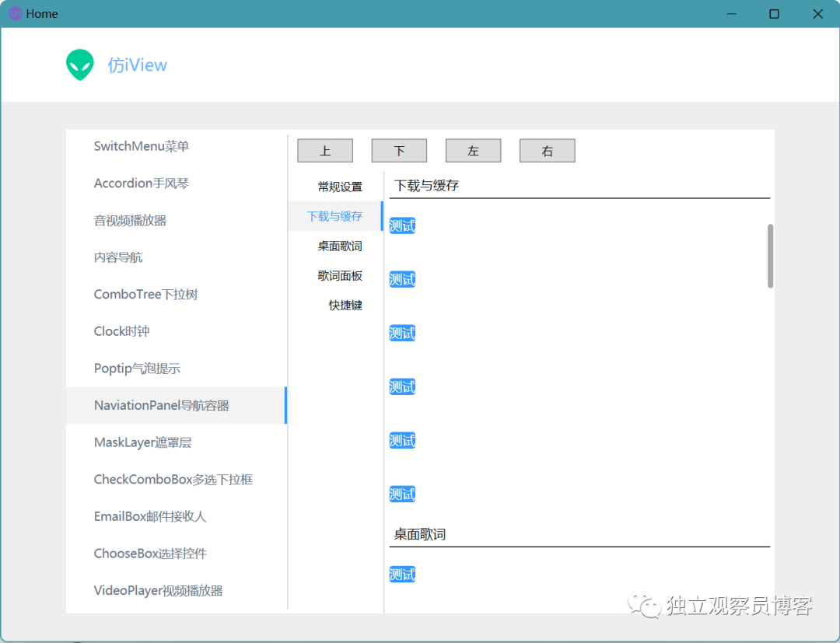Go to 内容导航 menu item
840x643 pixels.
(x=177, y=257)
